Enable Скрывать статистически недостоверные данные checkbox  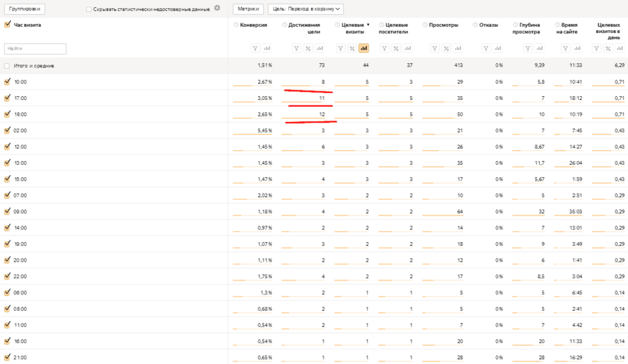point(90,9)
